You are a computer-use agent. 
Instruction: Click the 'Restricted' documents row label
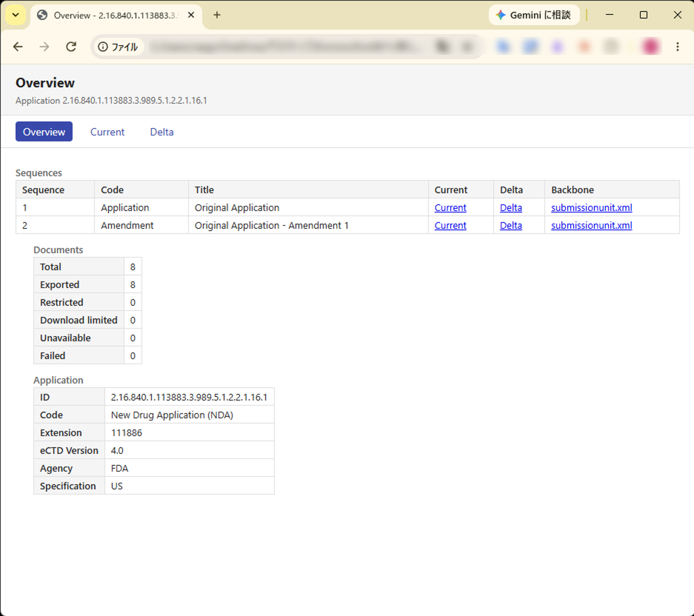61,302
